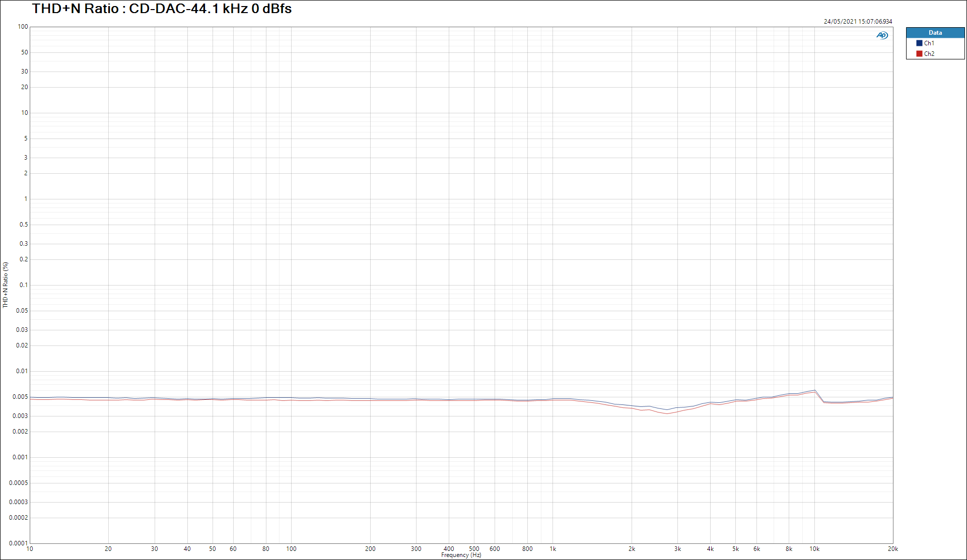Click the 5k frequency axis tick label
Screen dimensions: 967x560
coord(735,549)
